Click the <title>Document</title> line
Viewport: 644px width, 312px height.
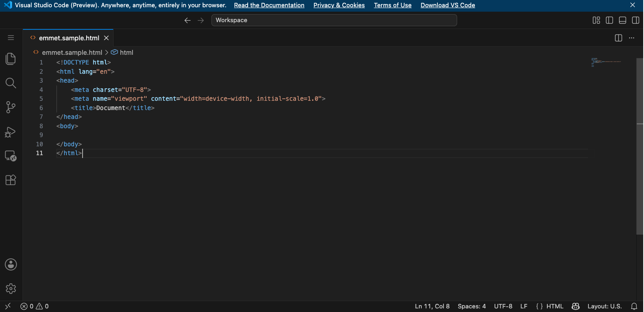tap(113, 108)
